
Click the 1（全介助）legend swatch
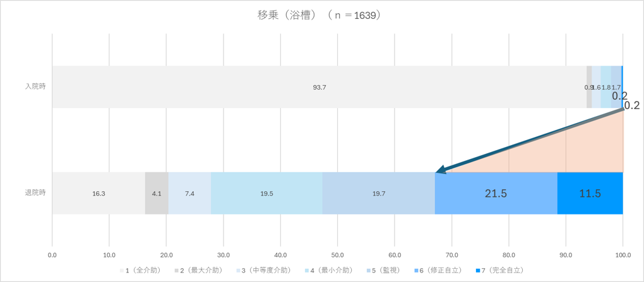[x=122, y=271]
